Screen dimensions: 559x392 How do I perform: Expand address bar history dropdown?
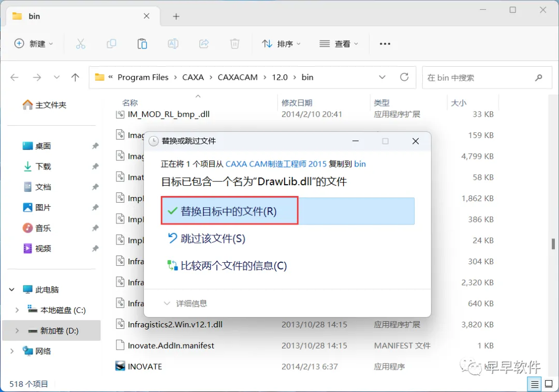click(x=382, y=77)
